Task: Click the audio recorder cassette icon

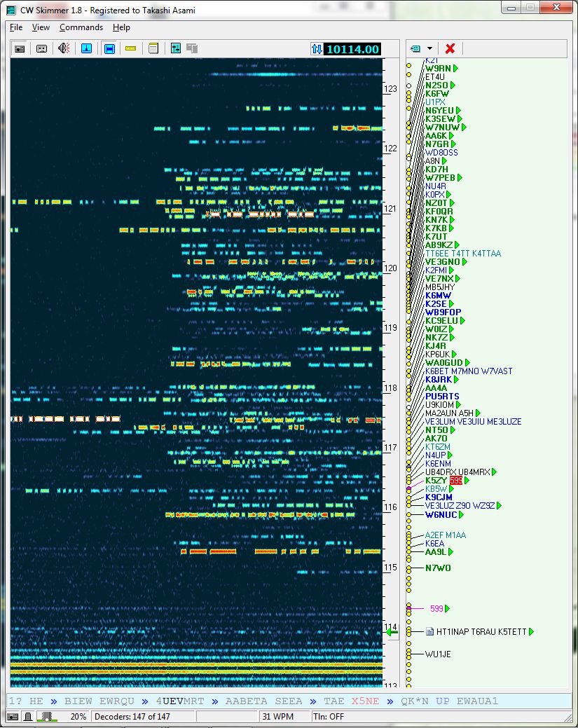Action: click(41, 48)
